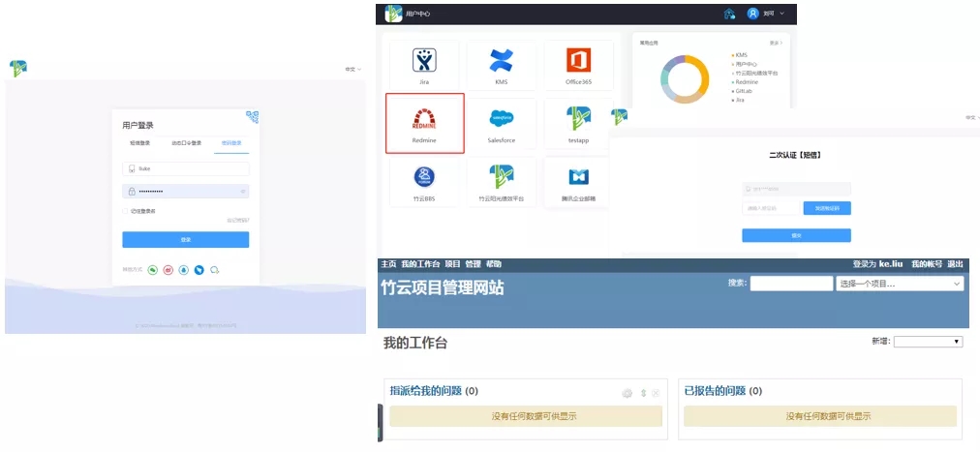The height and width of the screenshot is (452, 980).
Task: Submit the second-factor verification form
Action: click(x=796, y=235)
